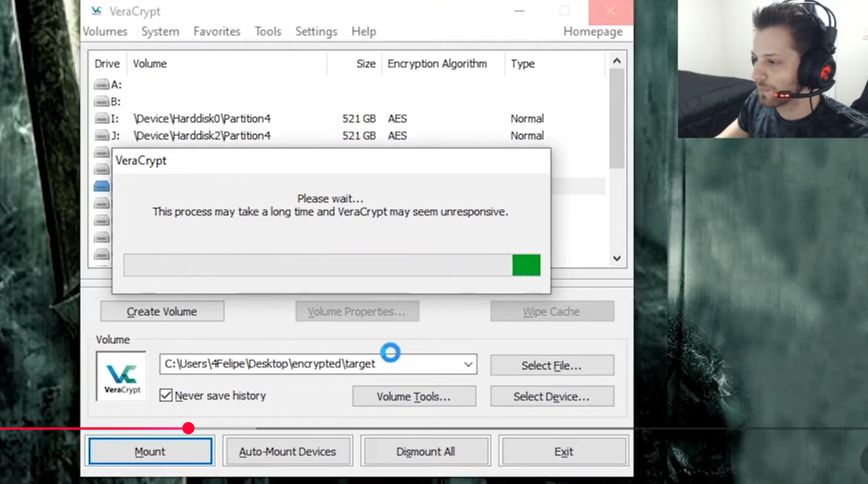This screenshot has width=868, height=484.
Task: Open Volume Tools
Action: tap(414, 396)
